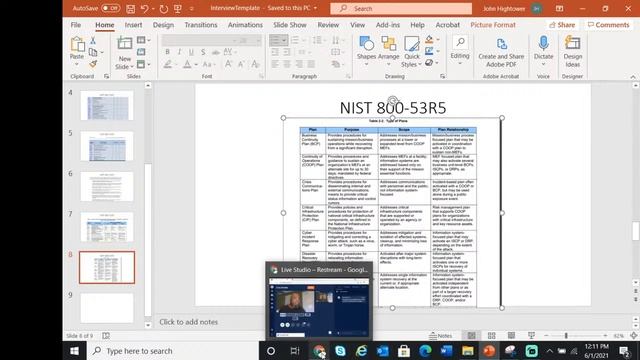
Task: Open Ribbon Display Options button
Action: coord(559,8)
